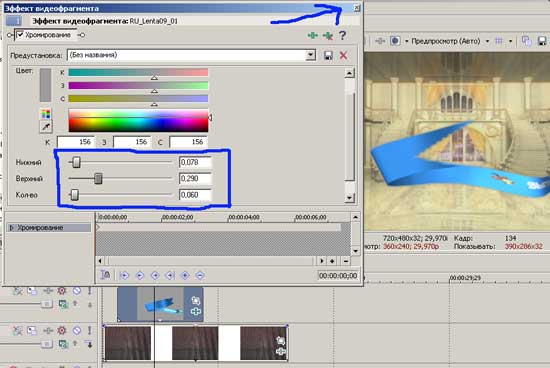Mute the ribbon video track
This screenshot has width=550, height=368.
[77, 291]
